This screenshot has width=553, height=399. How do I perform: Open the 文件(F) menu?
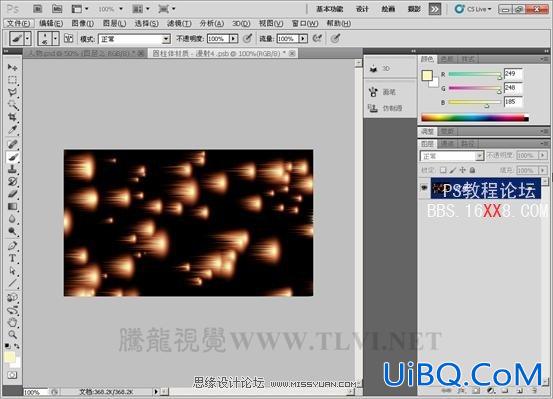(18, 23)
